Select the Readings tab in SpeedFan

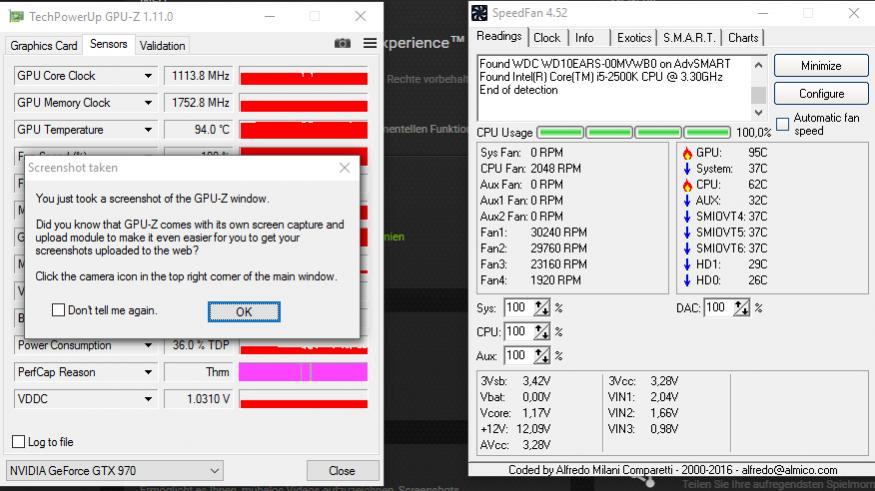click(499, 36)
